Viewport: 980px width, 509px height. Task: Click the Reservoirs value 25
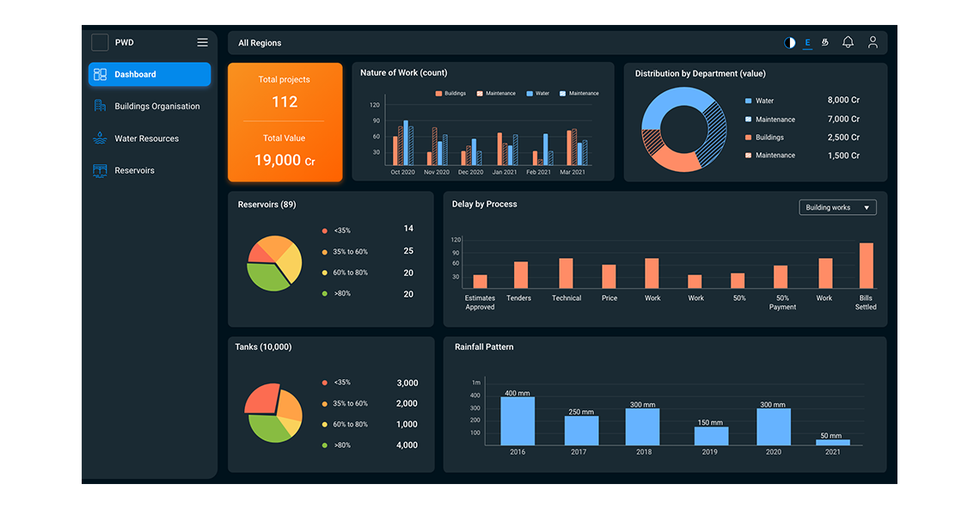pyautogui.click(x=408, y=251)
